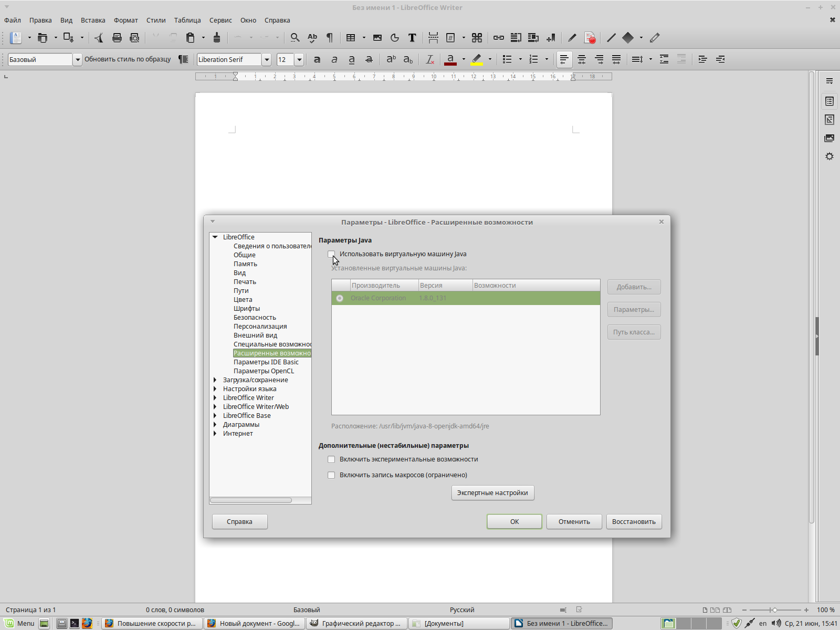The width and height of the screenshot is (840, 630).
Task: Open the 'Вставка' menu
Action: point(93,20)
